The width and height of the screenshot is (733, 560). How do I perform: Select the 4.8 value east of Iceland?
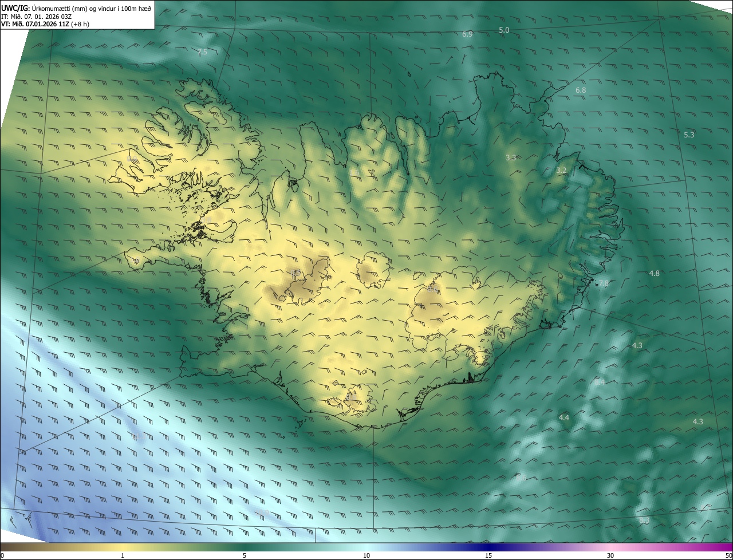click(654, 274)
